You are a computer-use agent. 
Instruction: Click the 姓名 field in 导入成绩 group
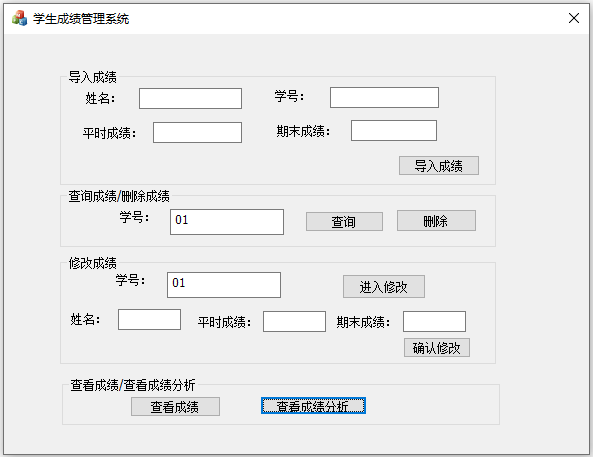pos(190,98)
